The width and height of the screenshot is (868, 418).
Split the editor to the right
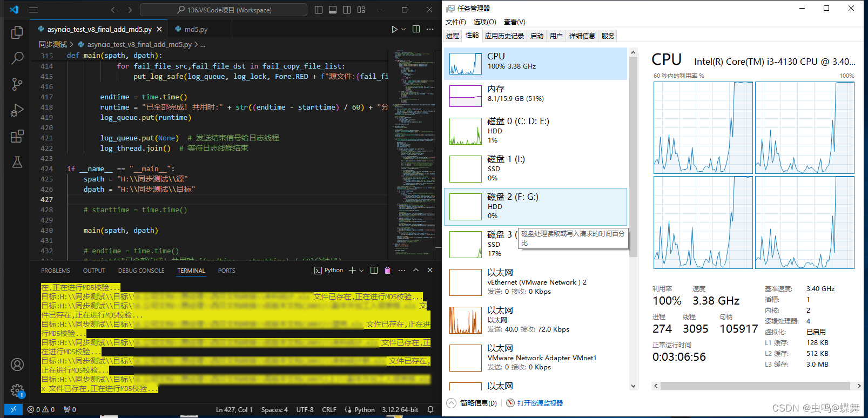(x=416, y=29)
